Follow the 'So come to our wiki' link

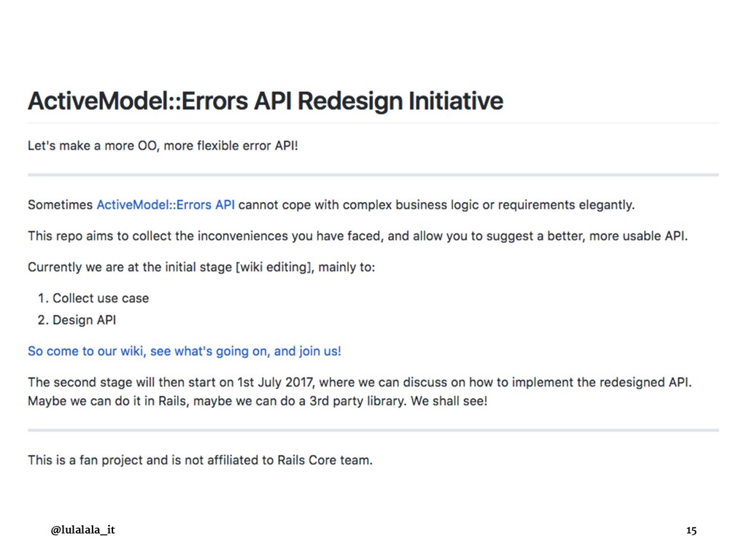click(185, 351)
